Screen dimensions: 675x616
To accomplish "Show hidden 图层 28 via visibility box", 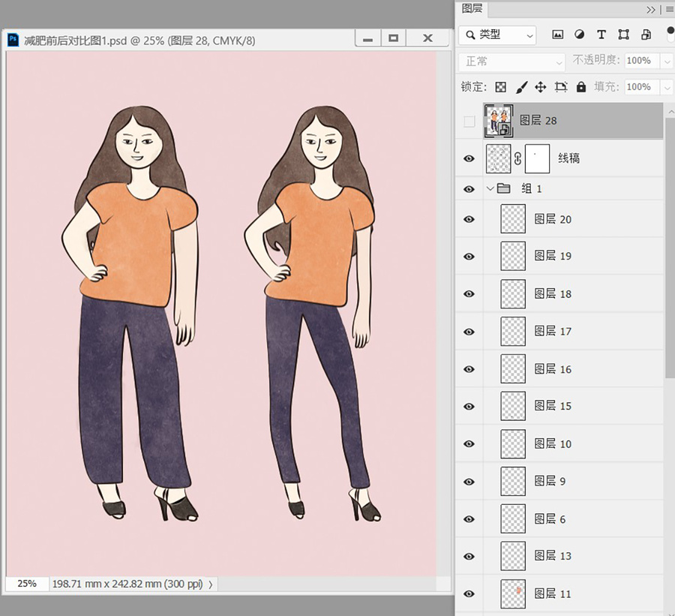I will tap(469, 122).
